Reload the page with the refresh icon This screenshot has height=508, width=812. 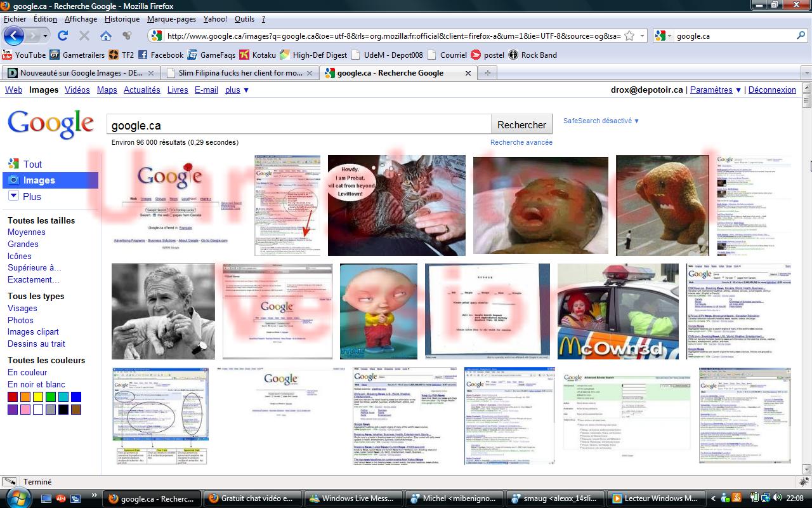(62, 36)
